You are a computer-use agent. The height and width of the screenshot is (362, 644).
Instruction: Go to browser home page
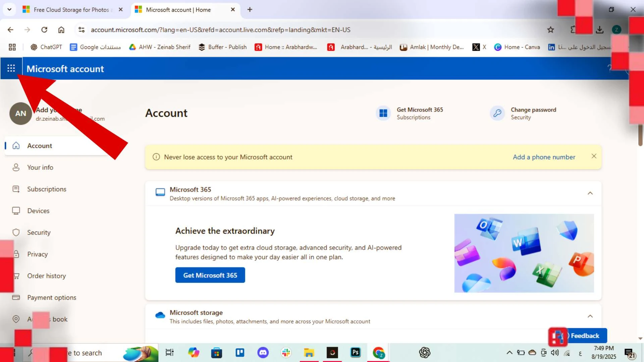coord(61,30)
